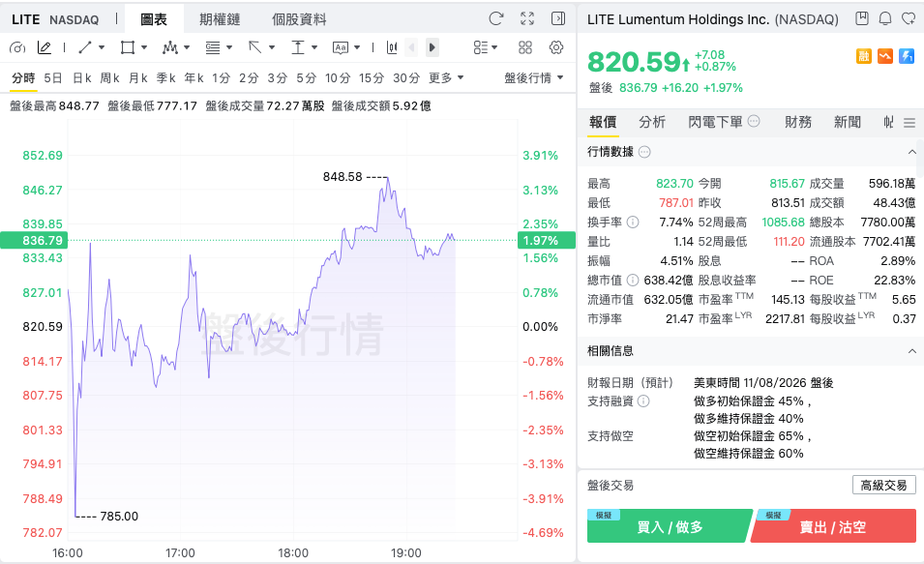Select 年k timeframe
The height and width of the screenshot is (564, 924).
(x=194, y=77)
